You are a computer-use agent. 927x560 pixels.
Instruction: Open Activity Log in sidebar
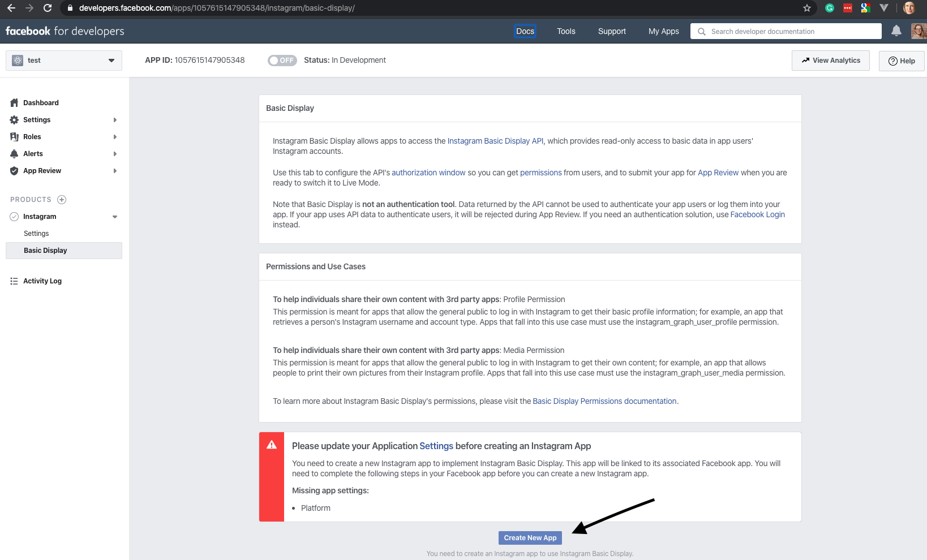pos(42,281)
